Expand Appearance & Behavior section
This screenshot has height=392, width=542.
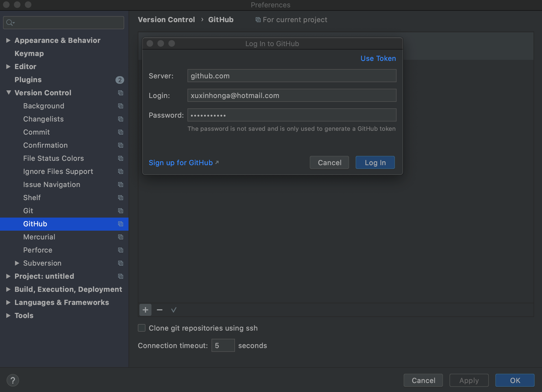tap(8, 40)
